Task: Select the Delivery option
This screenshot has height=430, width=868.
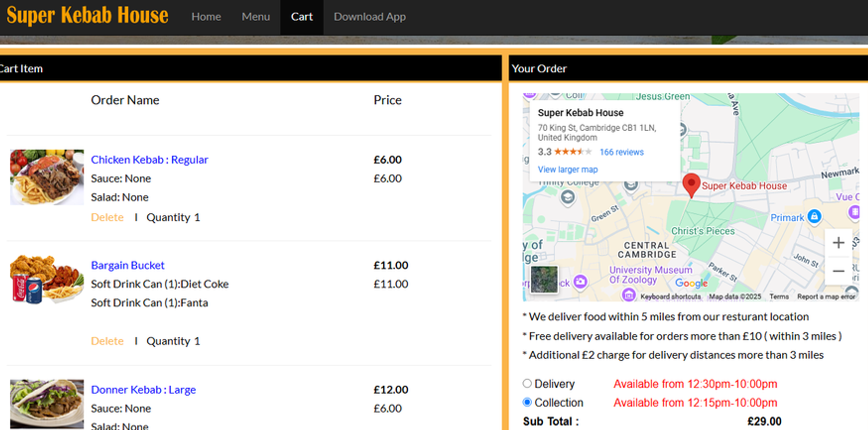Action: pyautogui.click(x=527, y=383)
